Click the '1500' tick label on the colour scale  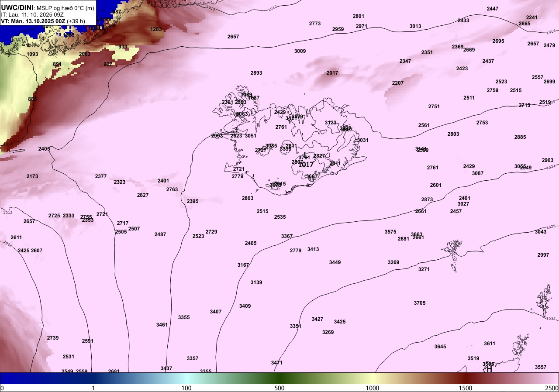tap(466, 388)
